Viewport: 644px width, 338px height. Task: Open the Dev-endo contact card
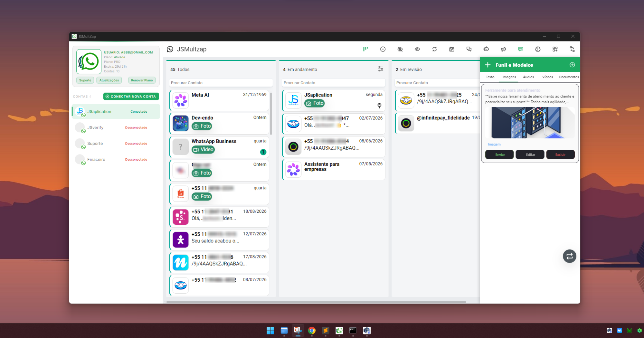click(x=219, y=123)
